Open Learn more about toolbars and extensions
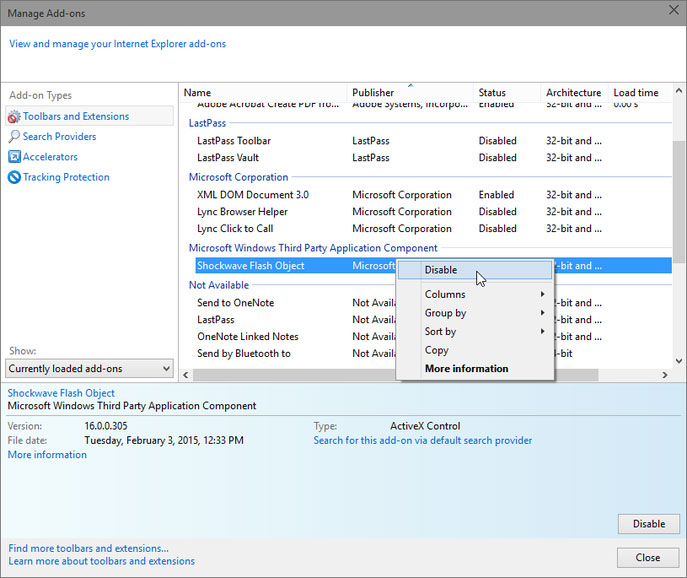This screenshot has height=578, width=687. (x=102, y=561)
